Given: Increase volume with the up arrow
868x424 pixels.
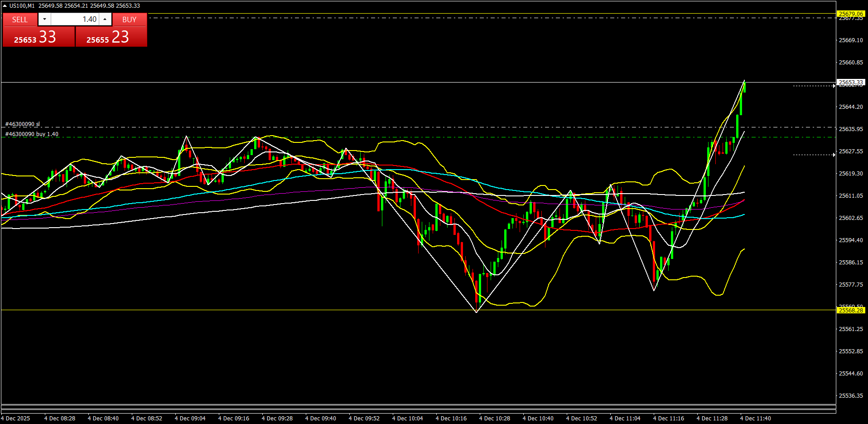Looking at the screenshot, I should point(105,19).
